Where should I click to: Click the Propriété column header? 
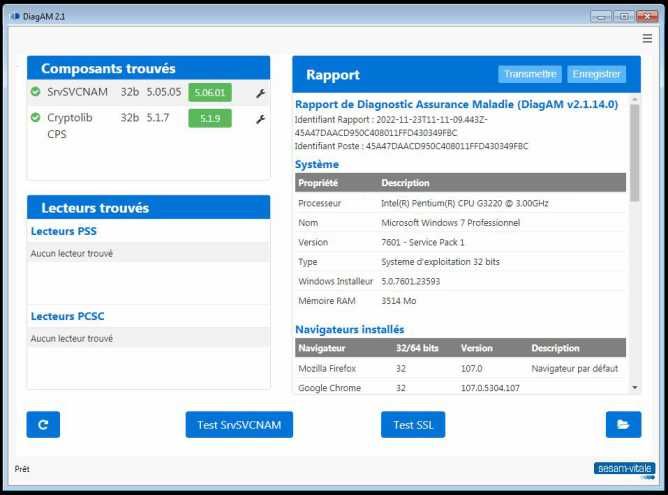click(318, 183)
